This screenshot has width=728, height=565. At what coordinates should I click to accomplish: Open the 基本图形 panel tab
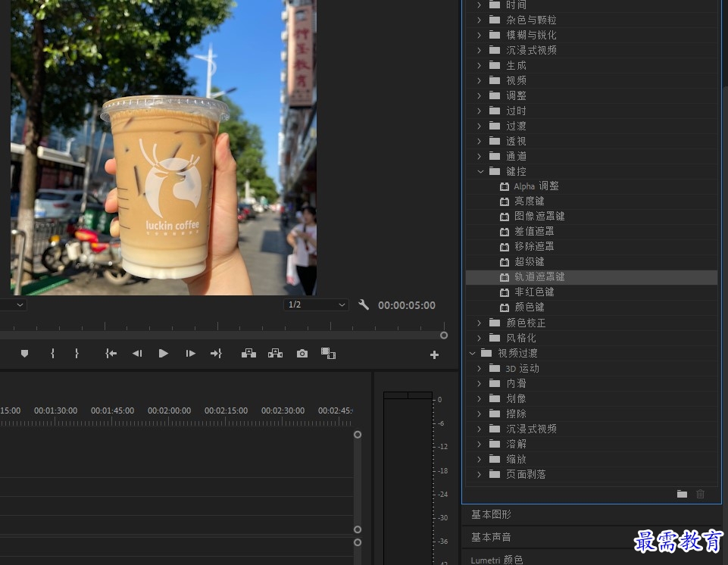(491, 514)
